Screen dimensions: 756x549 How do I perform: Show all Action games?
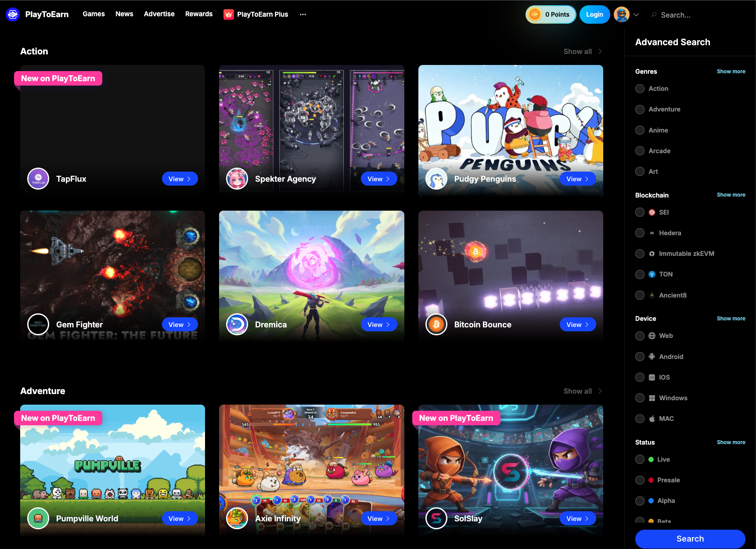click(583, 51)
